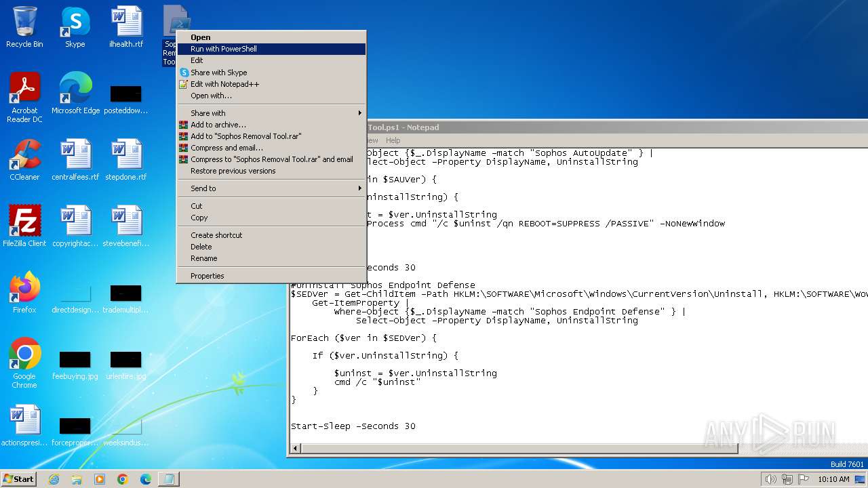The height and width of the screenshot is (488, 868).
Task: Choose Rename in context menu
Action: [x=271, y=258]
